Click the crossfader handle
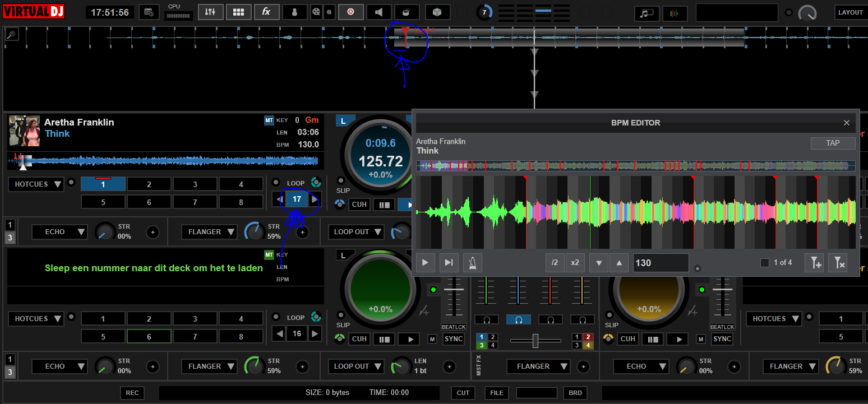The image size is (868, 404). 535,340
